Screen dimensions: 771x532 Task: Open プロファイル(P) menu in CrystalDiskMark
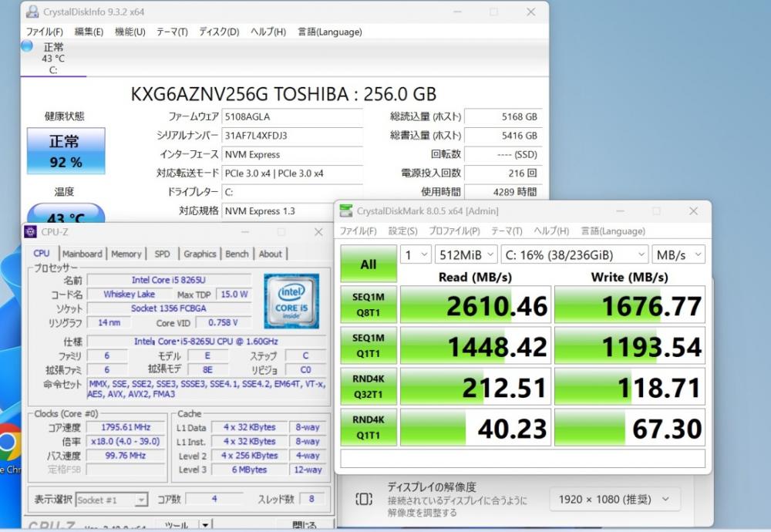click(x=454, y=231)
